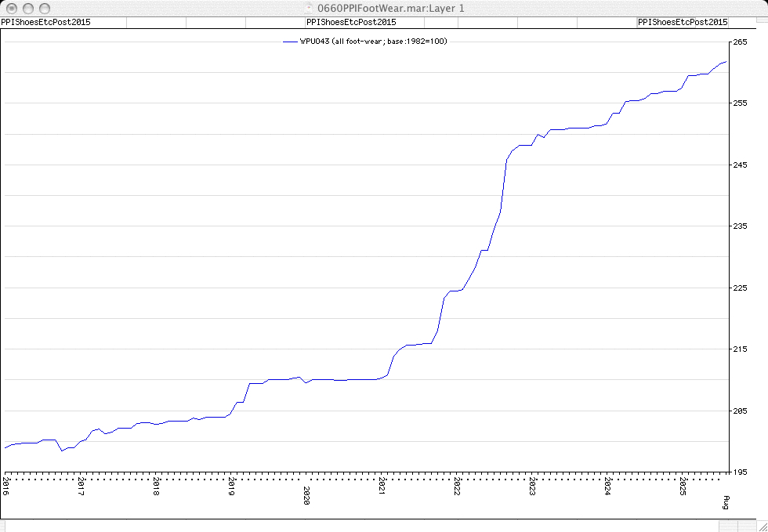768x532 pixels.
Task: Select the rightmost PPIShoesEtcPost2015 header cell
Action: click(x=683, y=22)
